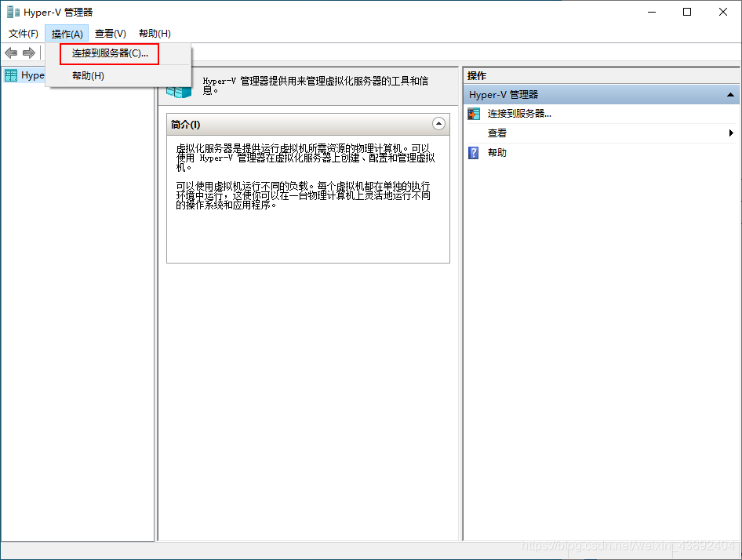742x560 pixels.
Task: Close the open 操作(A) menu
Action: (67, 34)
